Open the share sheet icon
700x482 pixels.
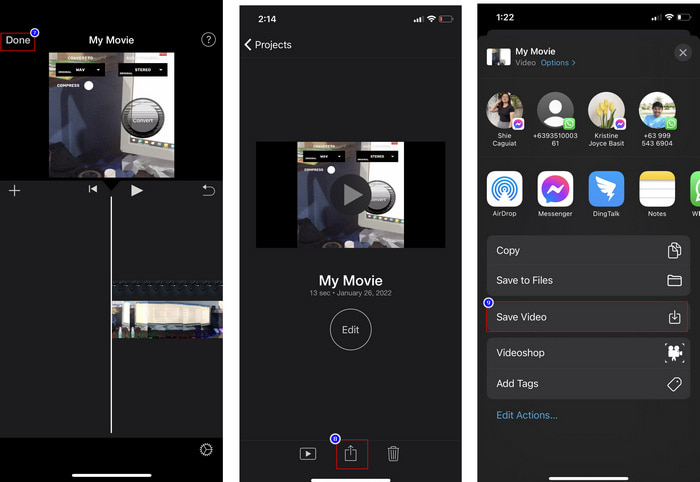[351, 454]
